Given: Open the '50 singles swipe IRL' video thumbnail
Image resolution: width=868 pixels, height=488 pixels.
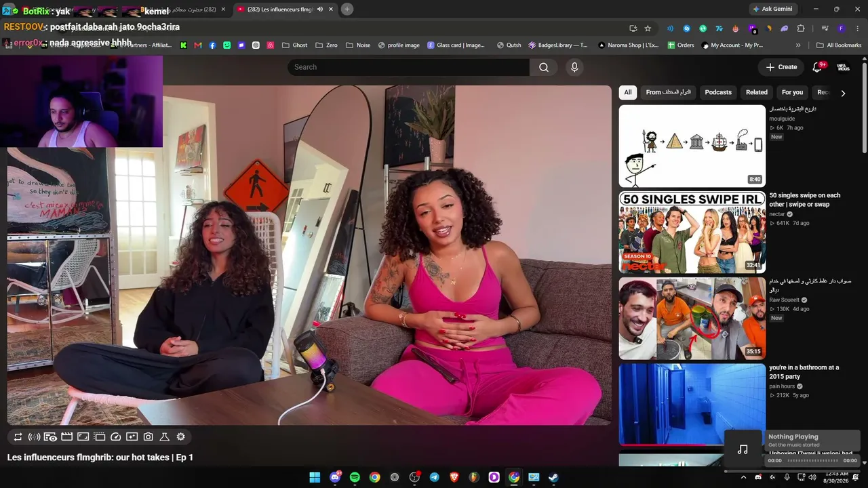Looking at the screenshot, I should [x=692, y=232].
